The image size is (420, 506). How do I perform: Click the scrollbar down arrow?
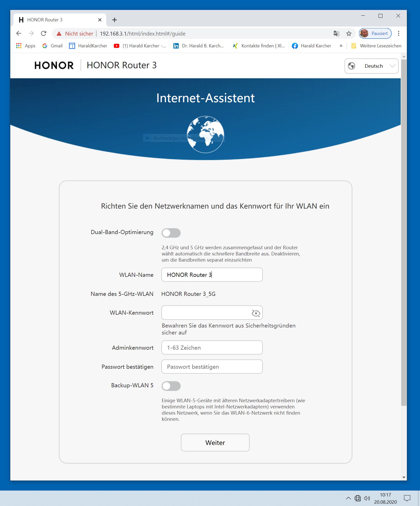(404, 477)
